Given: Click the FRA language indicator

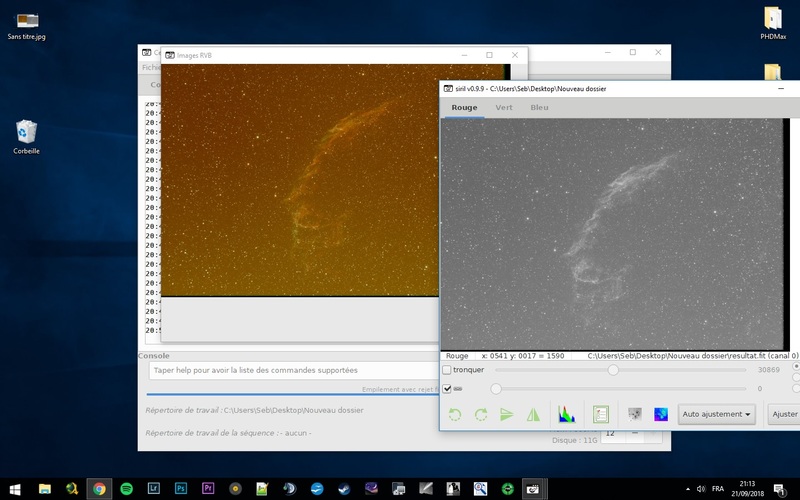Looking at the screenshot, I should 718,489.
